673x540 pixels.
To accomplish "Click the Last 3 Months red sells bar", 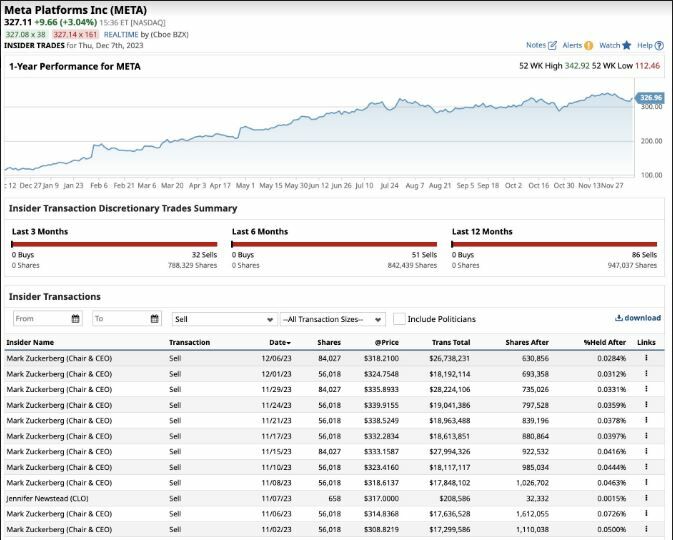I will point(114,244).
